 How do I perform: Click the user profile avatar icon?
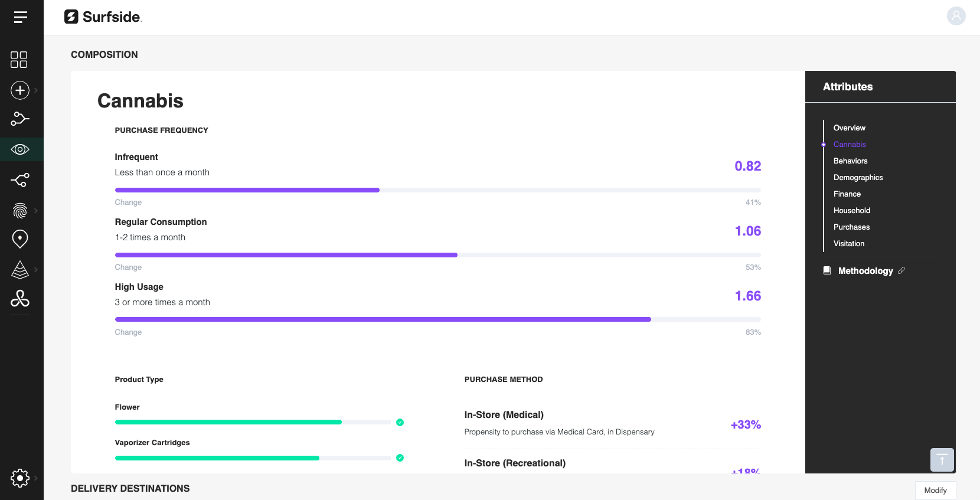(956, 16)
